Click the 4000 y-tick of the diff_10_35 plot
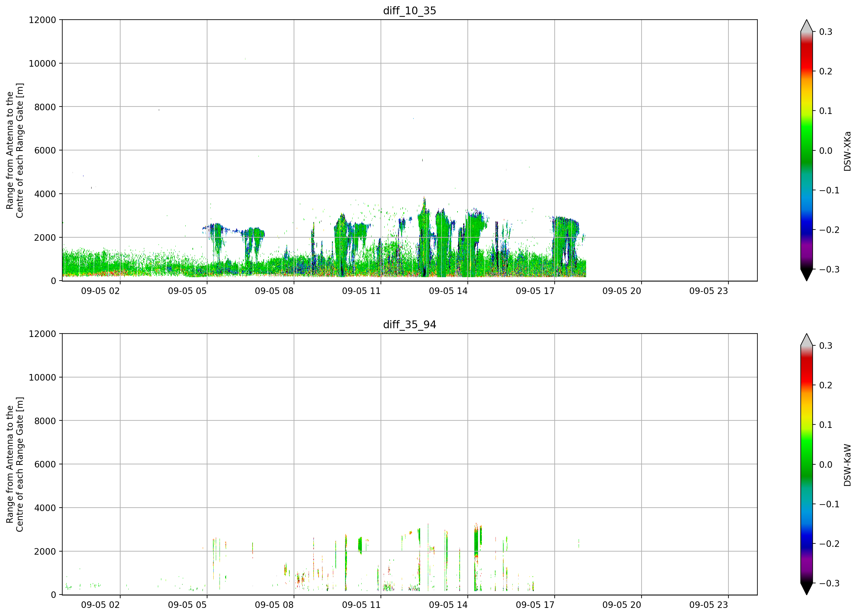Image resolution: width=858 pixels, height=616 pixels. (45, 194)
